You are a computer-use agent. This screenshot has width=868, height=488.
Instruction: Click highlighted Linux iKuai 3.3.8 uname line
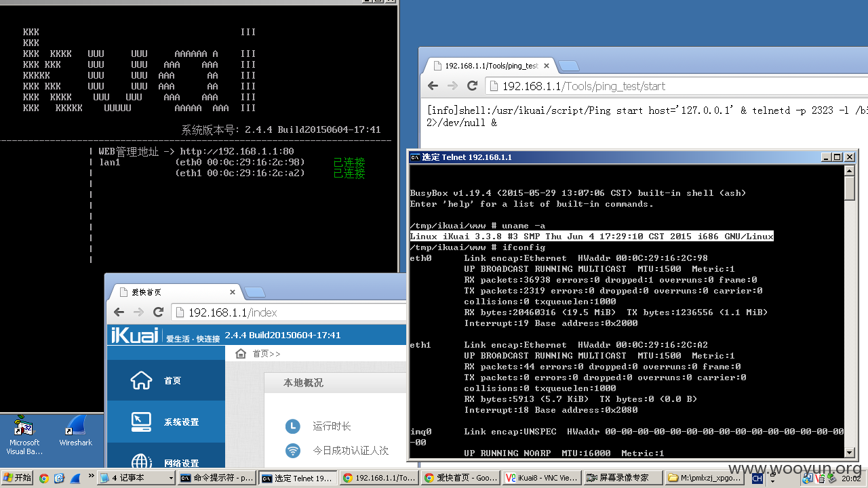pyautogui.click(x=591, y=236)
